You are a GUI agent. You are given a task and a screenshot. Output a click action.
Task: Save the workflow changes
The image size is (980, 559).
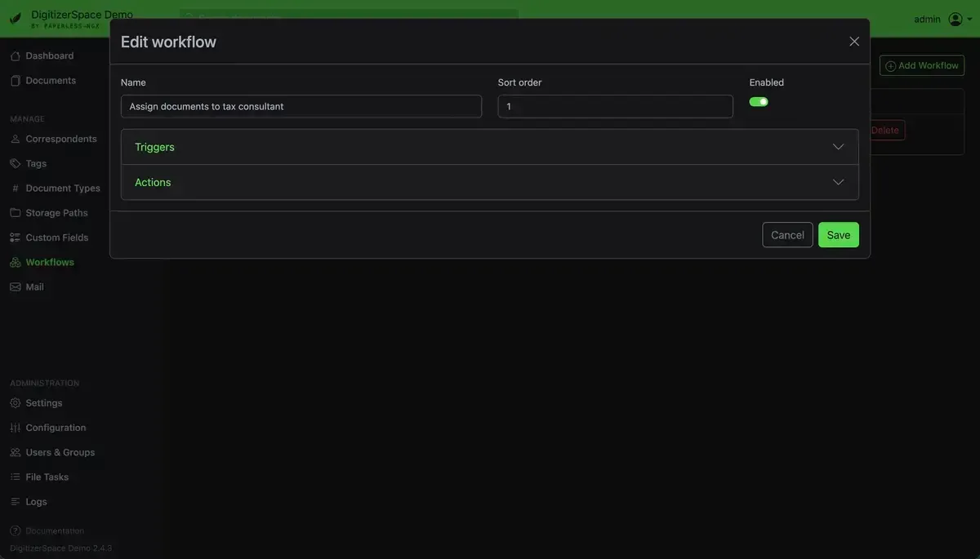pyautogui.click(x=839, y=235)
